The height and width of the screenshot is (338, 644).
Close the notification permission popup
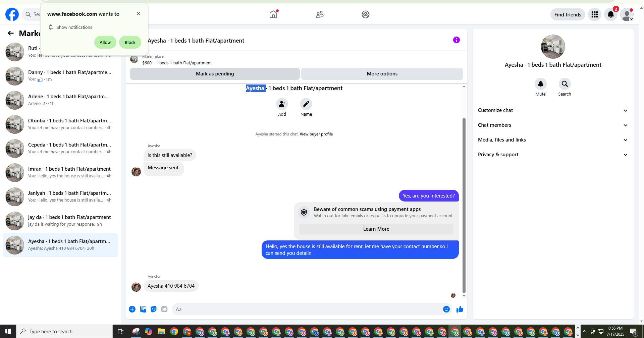pyautogui.click(x=139, y=13)
